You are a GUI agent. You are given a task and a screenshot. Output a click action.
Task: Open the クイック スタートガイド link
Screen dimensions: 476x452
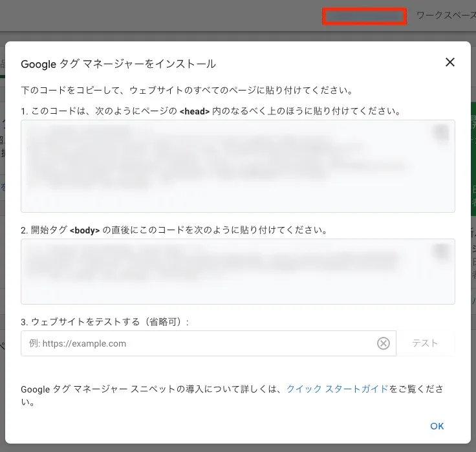337,389
